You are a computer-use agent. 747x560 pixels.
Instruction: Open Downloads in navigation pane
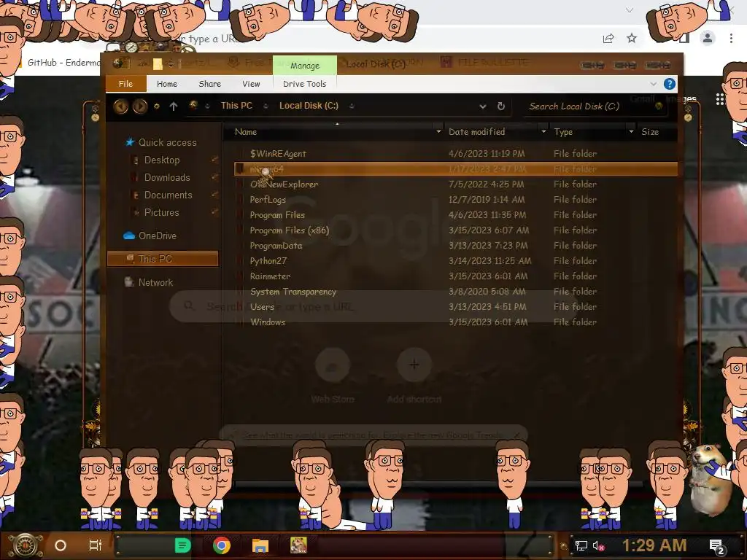tap(167, 178)
